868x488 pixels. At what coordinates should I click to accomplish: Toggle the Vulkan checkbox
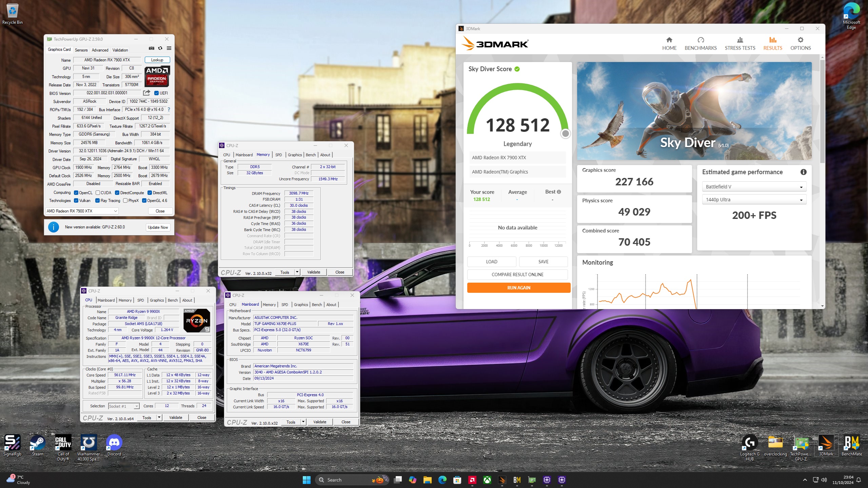76,201
